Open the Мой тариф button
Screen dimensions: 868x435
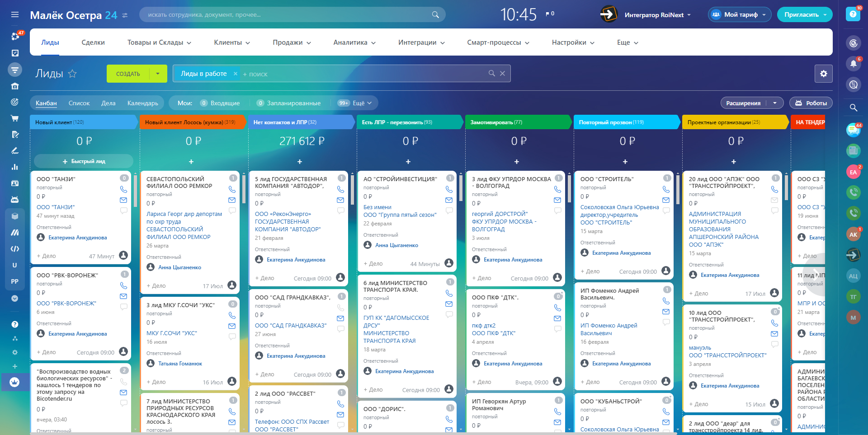coord(740,14)
